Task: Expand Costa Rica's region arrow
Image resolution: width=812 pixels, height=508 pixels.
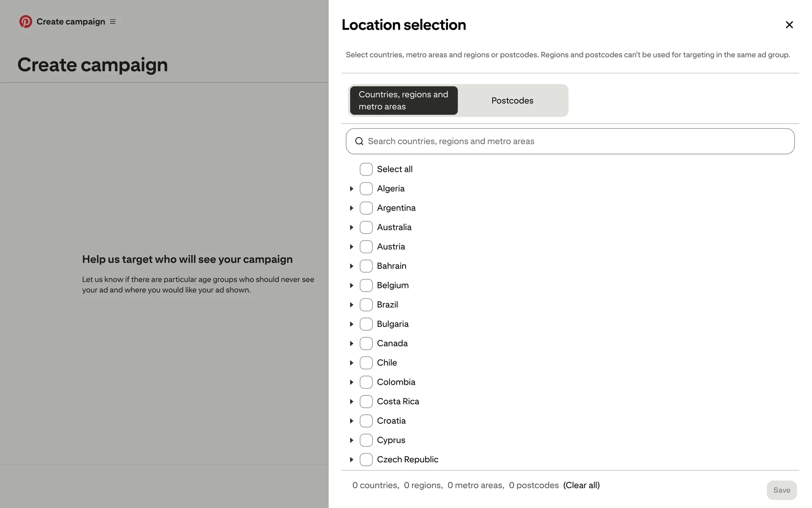Action: click(x=351, y=402)
